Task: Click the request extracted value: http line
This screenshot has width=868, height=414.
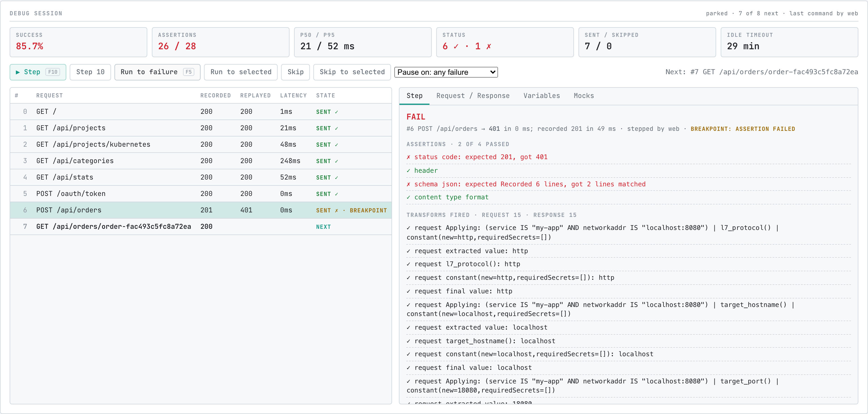Action: pos(628,251)
